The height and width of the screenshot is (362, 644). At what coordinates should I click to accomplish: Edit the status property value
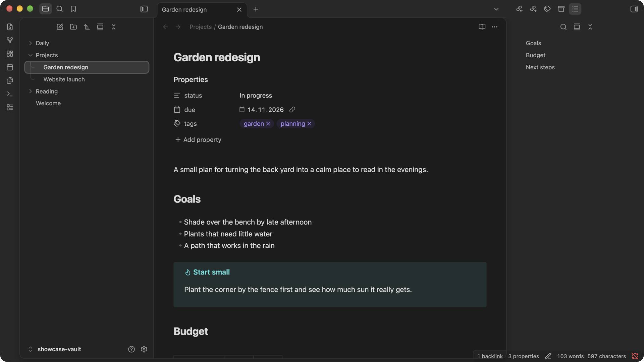click(256, 96)
